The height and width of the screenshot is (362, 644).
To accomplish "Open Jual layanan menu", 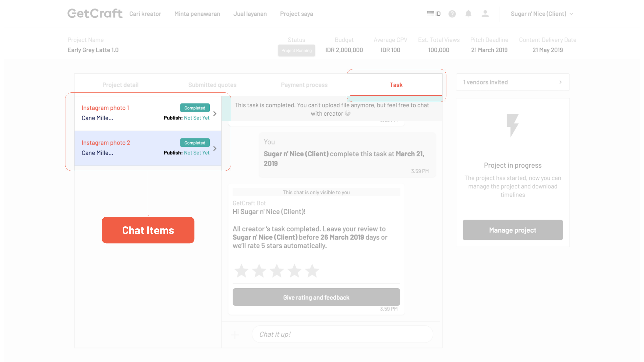I will click(x=250, y=14).
